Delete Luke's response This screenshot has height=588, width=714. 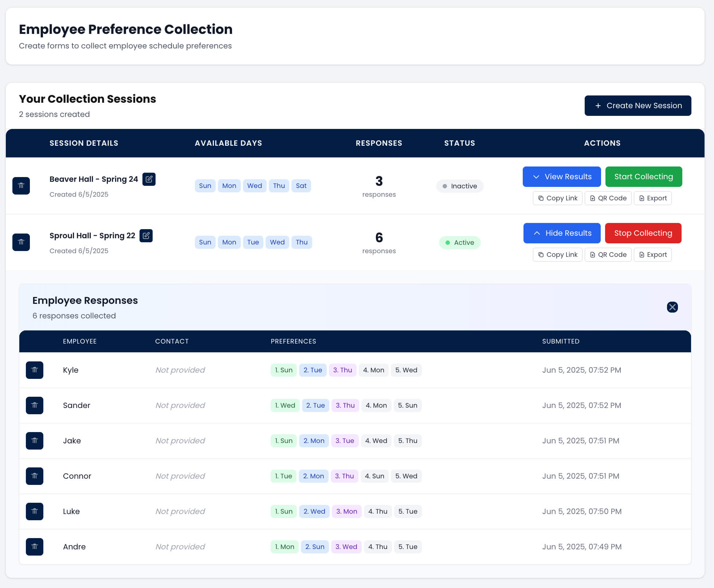click(x=35, y=511)
